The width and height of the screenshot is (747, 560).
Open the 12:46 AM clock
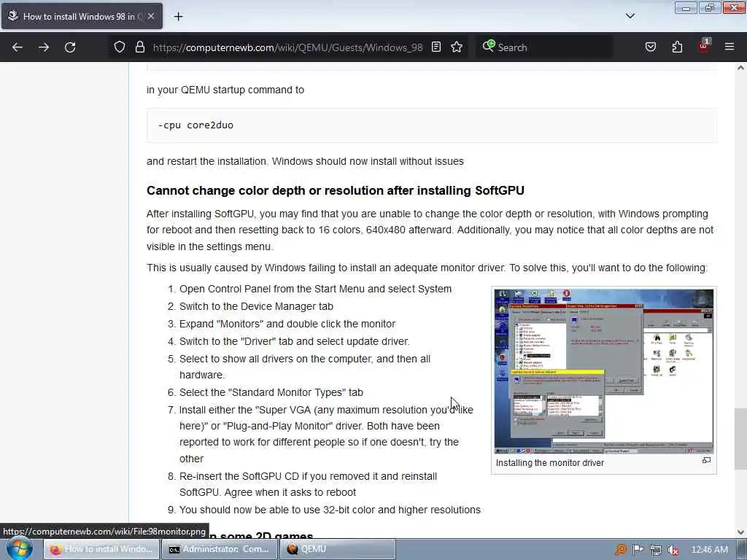pos(709,550)
